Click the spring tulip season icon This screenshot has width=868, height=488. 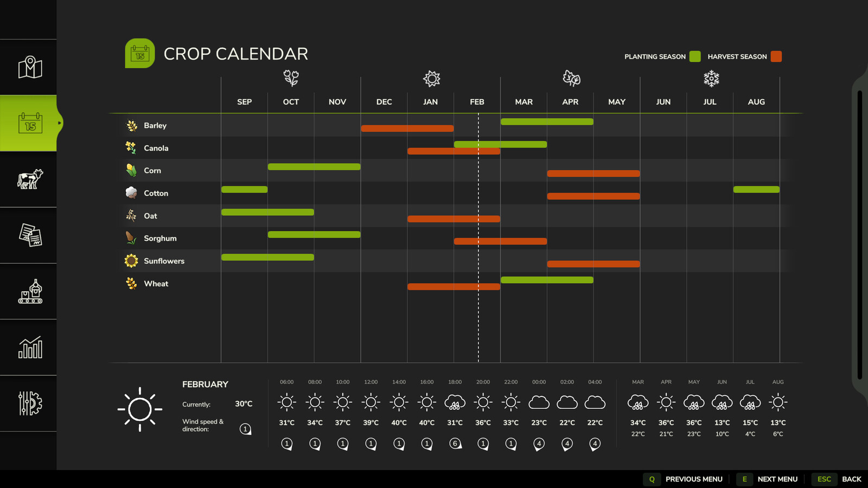pyautogui.click(x=291, y=79)
